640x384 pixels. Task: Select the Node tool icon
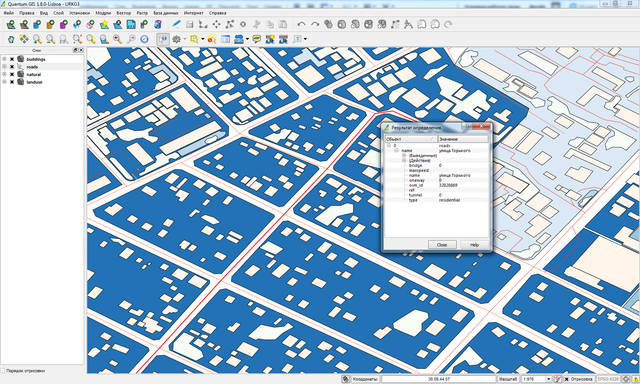pyautogui.click(x=230, y=24)
